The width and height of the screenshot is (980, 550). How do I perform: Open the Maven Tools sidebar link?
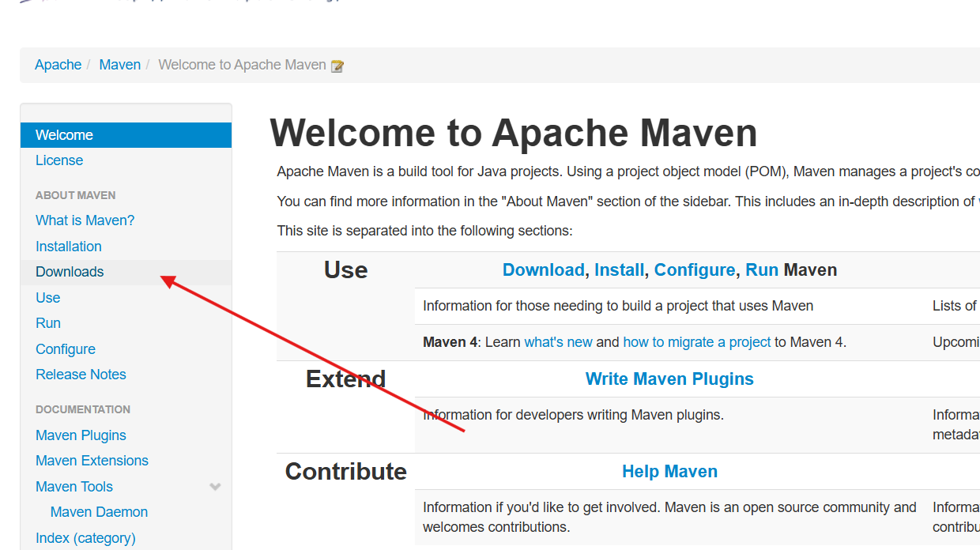(74, 487)
